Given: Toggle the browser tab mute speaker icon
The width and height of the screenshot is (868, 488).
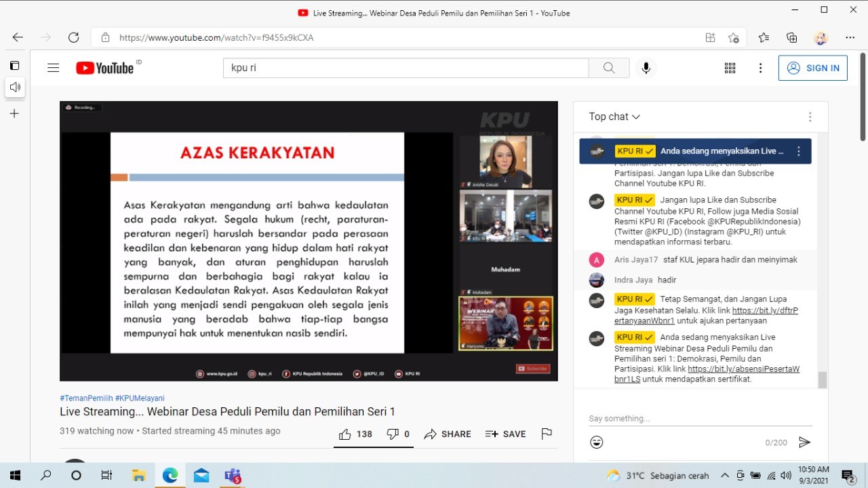Looking at the screenshot, I should click(15, 87).
